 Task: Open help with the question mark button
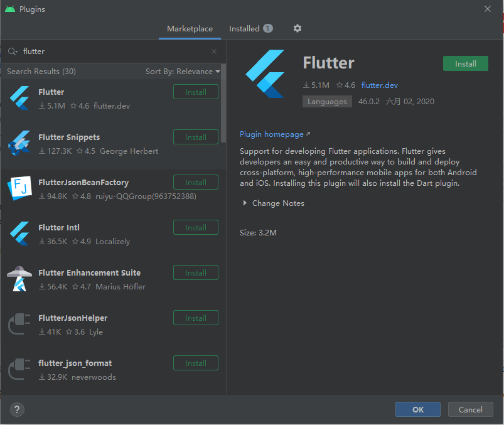coord(17,409)
